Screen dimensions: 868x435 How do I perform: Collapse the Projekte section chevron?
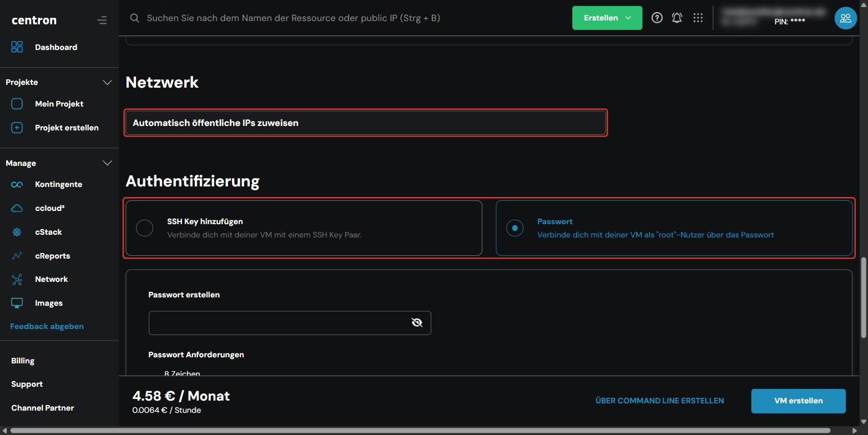[107, 82]
